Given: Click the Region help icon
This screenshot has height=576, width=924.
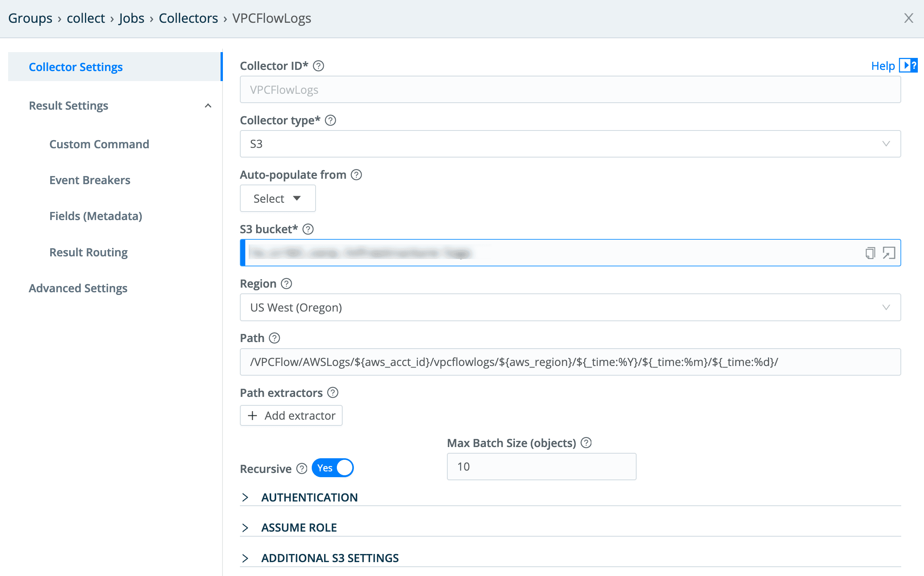Looking at the screenshot, I should (286, 283).
